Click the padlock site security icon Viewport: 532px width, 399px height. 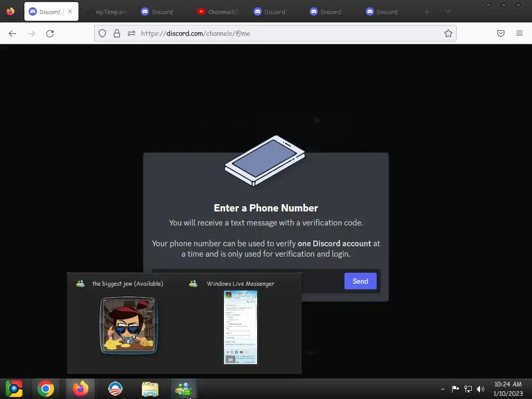point(117,33)
